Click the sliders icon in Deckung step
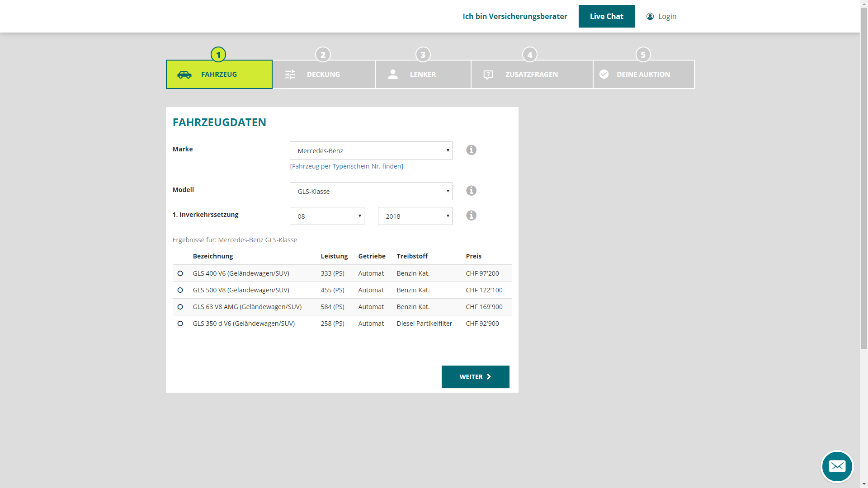This screenshot has height=488, width=868. (290, 75)
